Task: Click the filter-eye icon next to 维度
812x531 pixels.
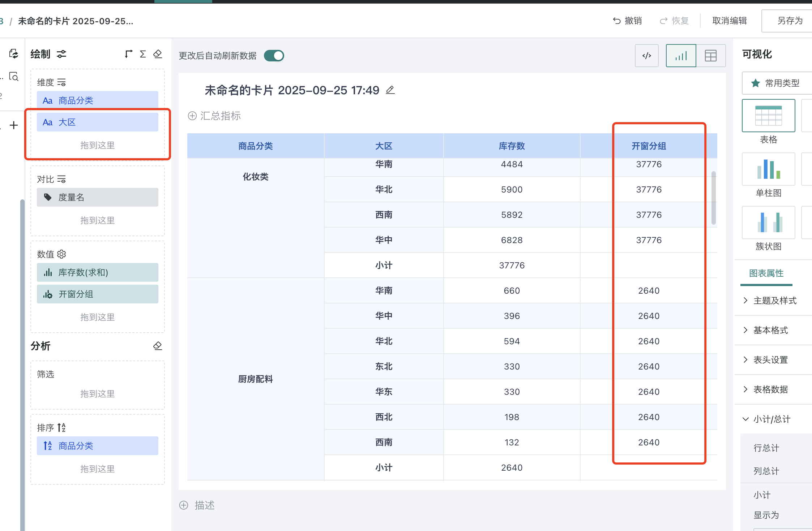Action: 62,82
